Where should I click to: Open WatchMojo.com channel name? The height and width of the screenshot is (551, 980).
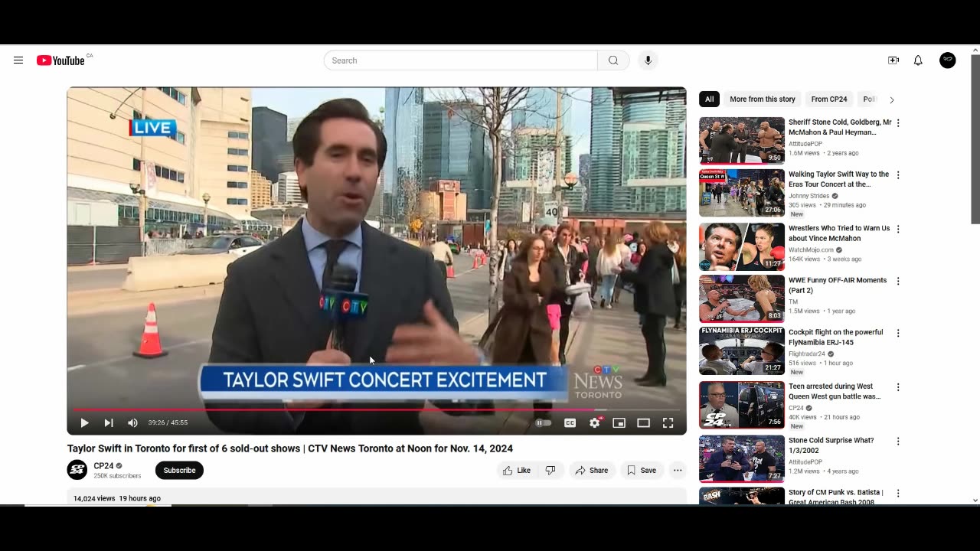[811, 249]
